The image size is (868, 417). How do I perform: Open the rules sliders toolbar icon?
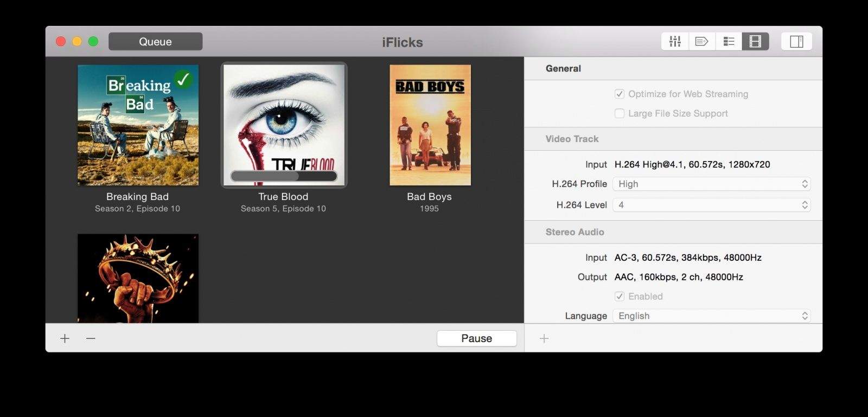tap(675, 41)
